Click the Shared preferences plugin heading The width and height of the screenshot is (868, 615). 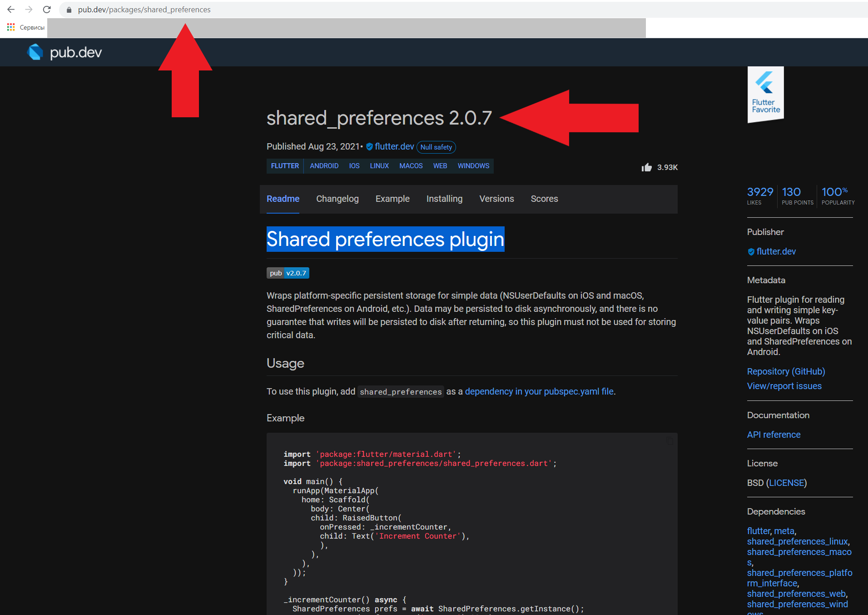385,239
